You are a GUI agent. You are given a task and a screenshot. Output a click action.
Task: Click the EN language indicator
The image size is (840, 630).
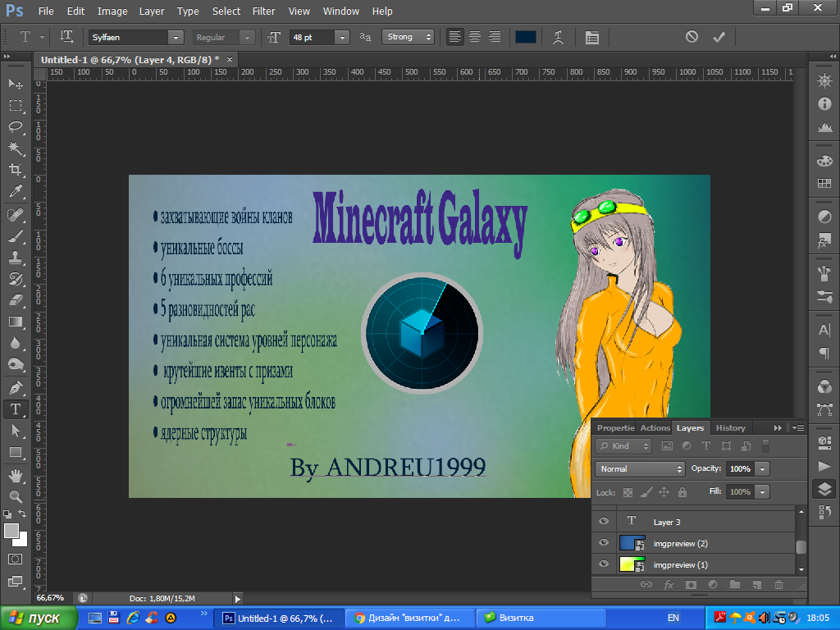(x=673, y=619)
